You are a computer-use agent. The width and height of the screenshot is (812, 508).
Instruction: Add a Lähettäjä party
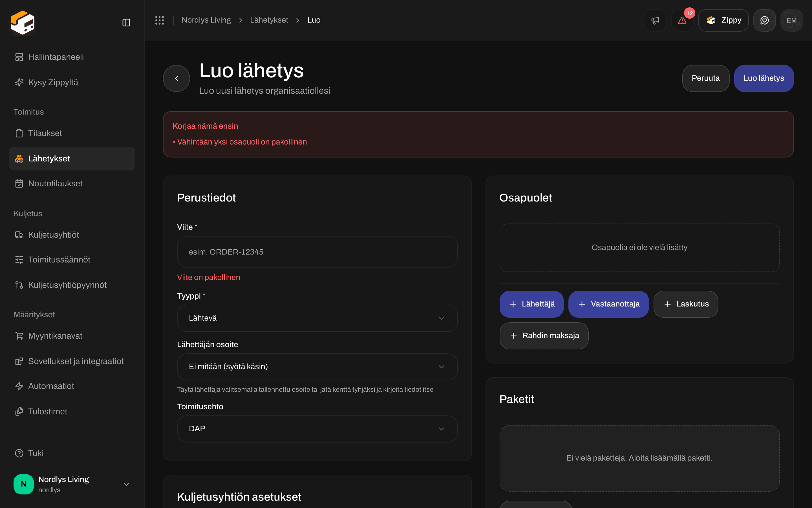[x=531, y=304]
